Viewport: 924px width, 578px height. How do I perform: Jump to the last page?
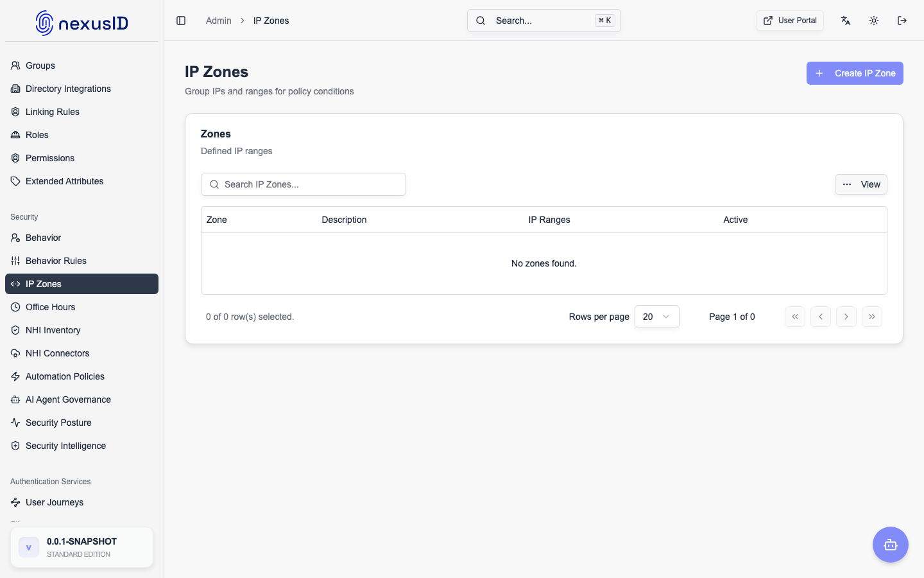(x=872, y=317)
